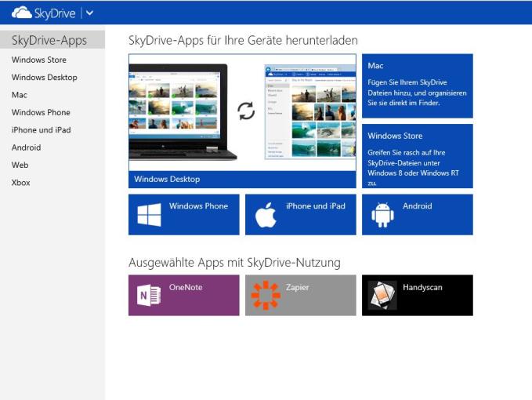Image resolution: width=532 pixels, height=400 pixels.
Task: Click the sync arrows icon in banner
Action: point(246,111)
